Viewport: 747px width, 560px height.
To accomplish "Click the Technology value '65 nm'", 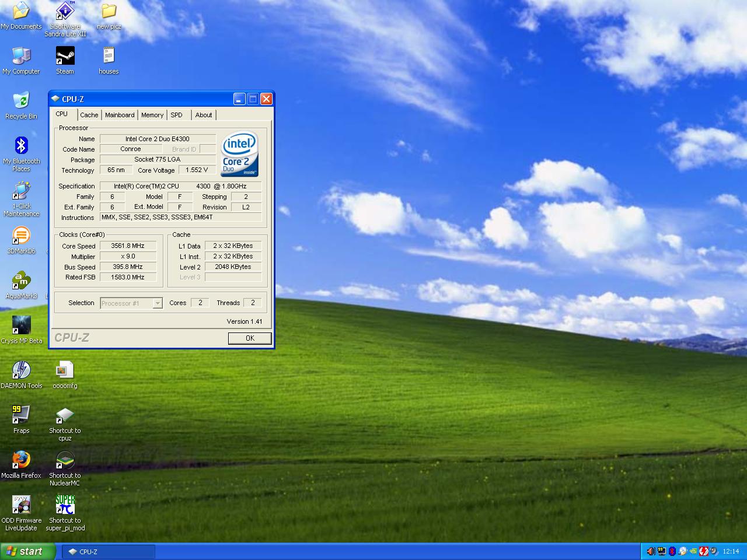I will point(116,170).
